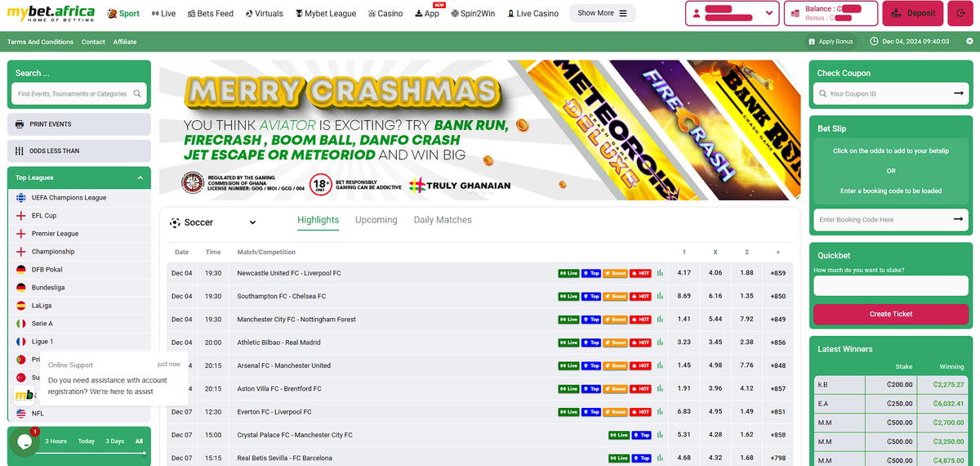Click the booking code arrow icon
The height and width of the screenshot is (466, 980).
point(959,219)
